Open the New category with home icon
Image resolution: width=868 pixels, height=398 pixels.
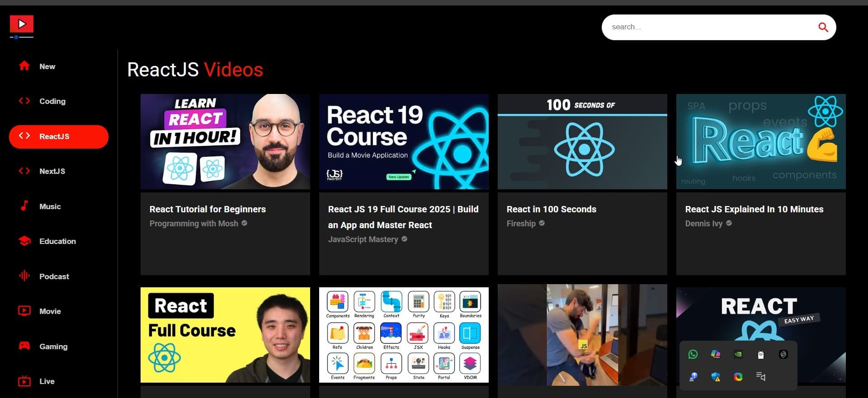coord(24,66)
